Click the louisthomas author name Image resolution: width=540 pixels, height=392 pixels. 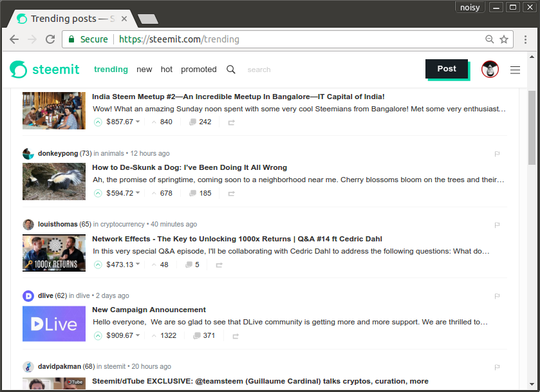(57, 224)
